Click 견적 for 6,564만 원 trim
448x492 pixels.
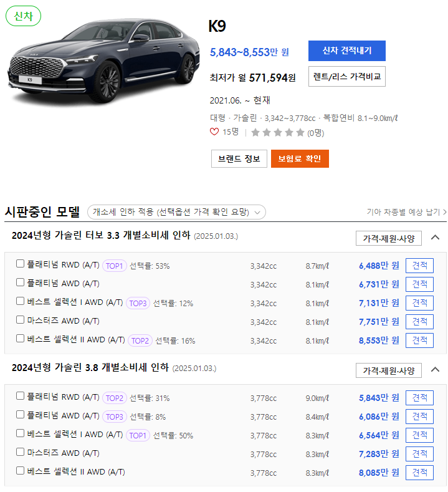(419, 435)
